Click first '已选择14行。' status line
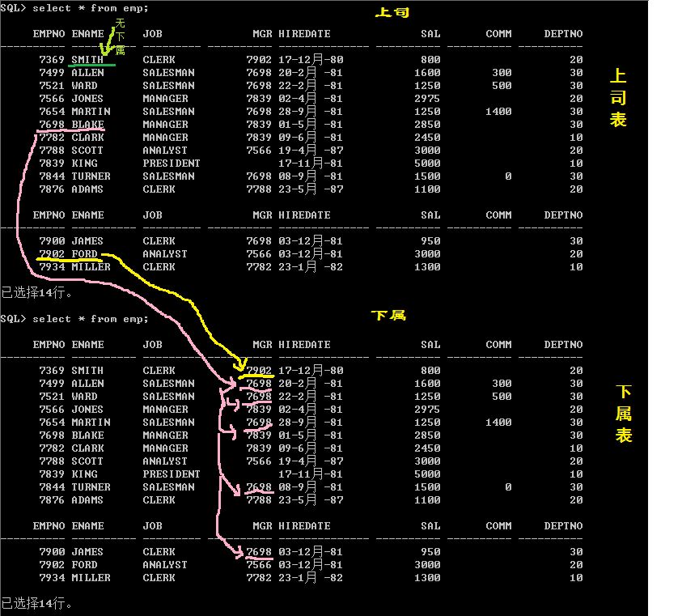699x616 pixels. (36, 292)
